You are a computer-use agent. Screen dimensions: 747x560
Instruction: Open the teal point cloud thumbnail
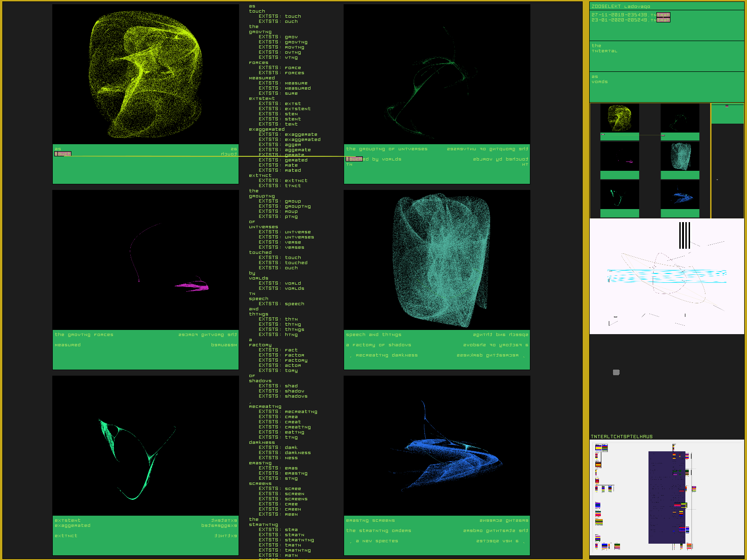680,156
